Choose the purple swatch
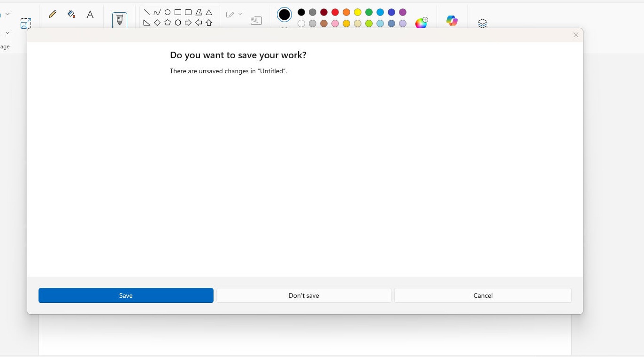 [x=403, y=12]
